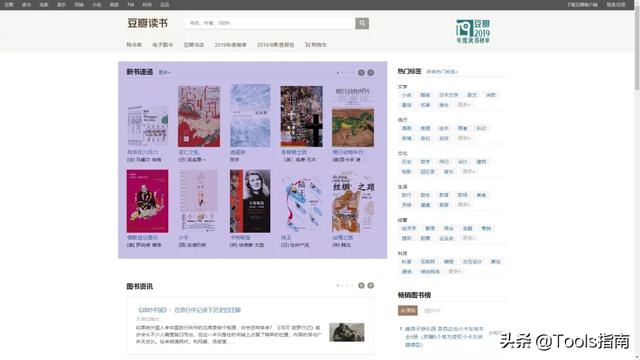
Task: Go to next page of 新书速递 carousel
Action: [371, 73]
